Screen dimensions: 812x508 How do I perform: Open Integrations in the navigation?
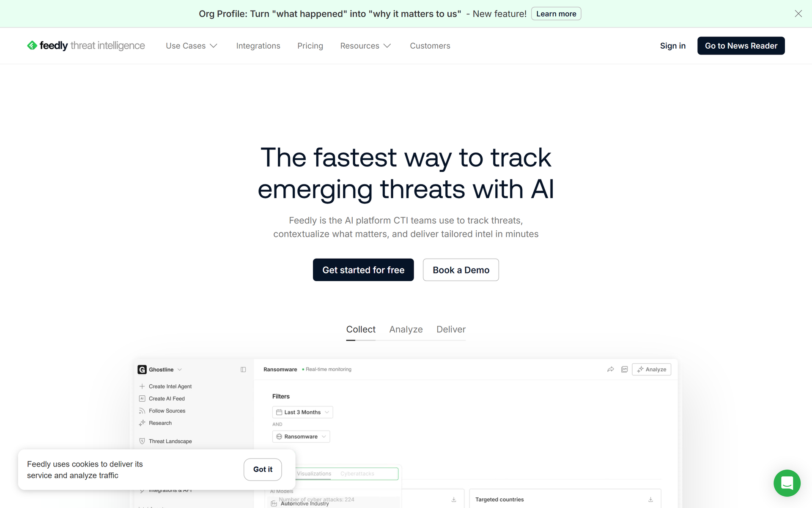258,46
